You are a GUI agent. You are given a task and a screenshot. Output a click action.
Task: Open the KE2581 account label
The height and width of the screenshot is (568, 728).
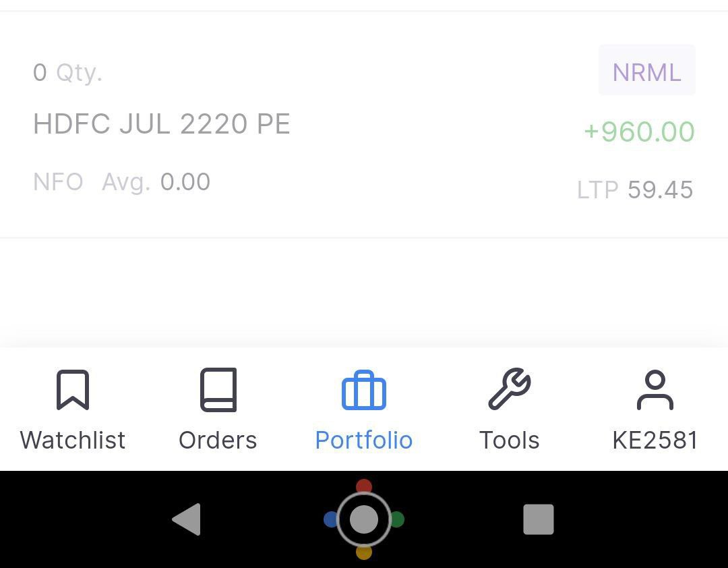click(655, 440)
